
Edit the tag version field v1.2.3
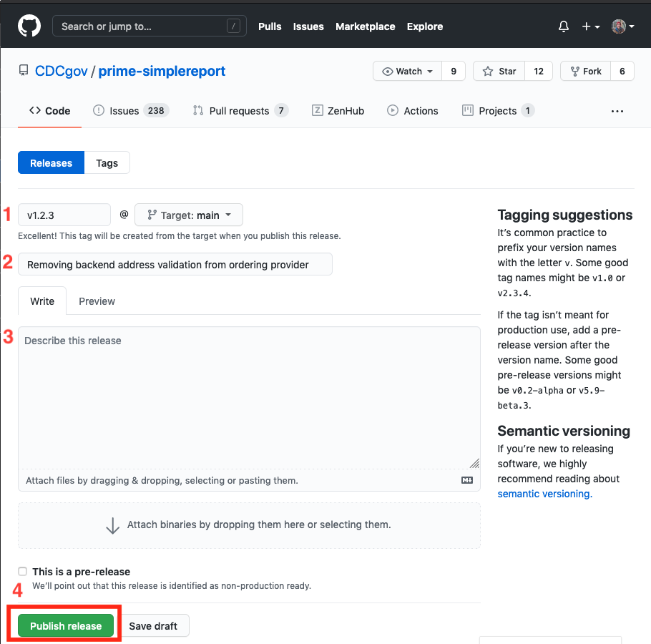tap(64, 215)
